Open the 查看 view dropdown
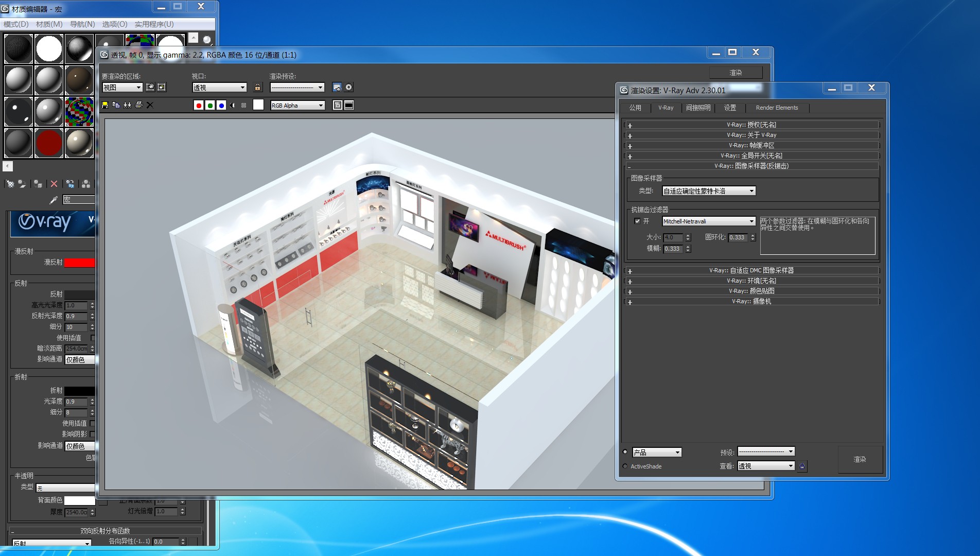Screen dimensions: 980x556 pyautogui.click(x=766, y=466)
